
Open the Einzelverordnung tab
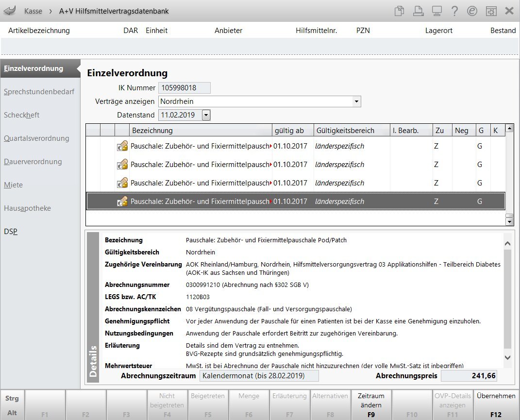coord(40,68)
